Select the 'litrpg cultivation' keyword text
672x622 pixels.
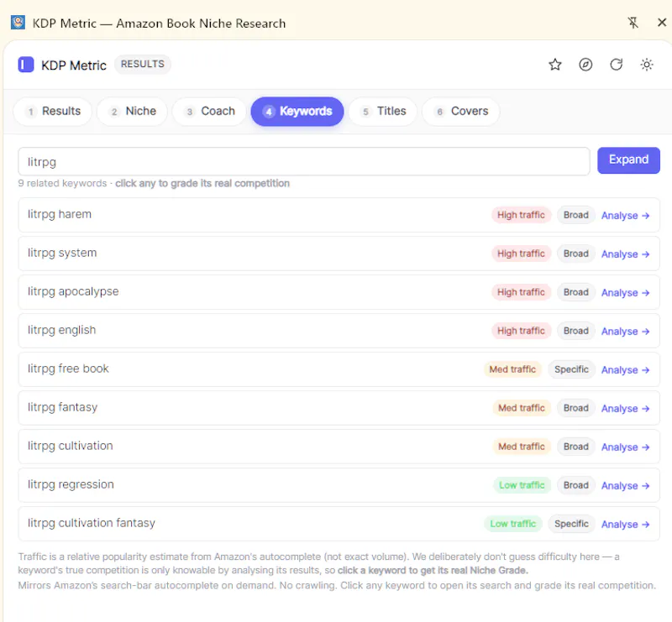(x=71, y=446)
